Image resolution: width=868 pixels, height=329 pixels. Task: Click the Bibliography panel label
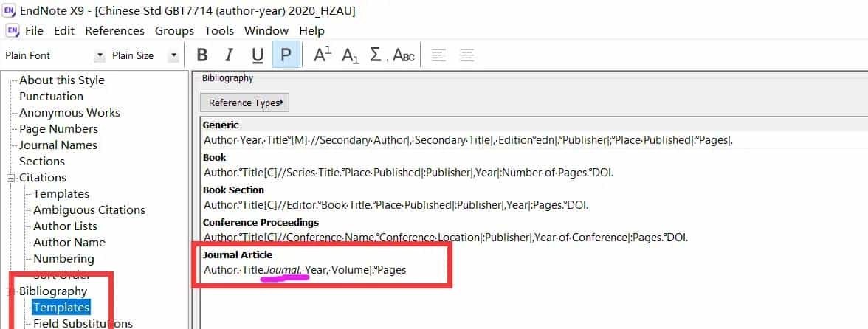[x=227, y=78]
